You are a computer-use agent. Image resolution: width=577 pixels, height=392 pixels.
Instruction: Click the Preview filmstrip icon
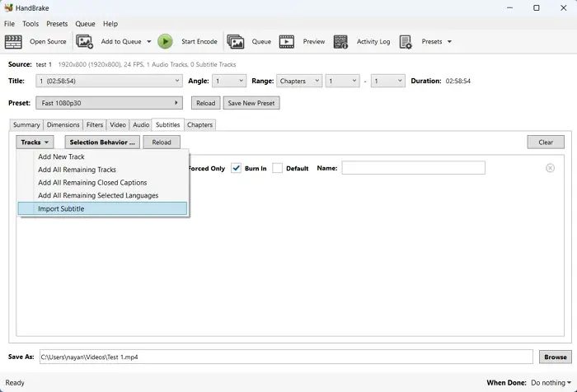point(286,41)
